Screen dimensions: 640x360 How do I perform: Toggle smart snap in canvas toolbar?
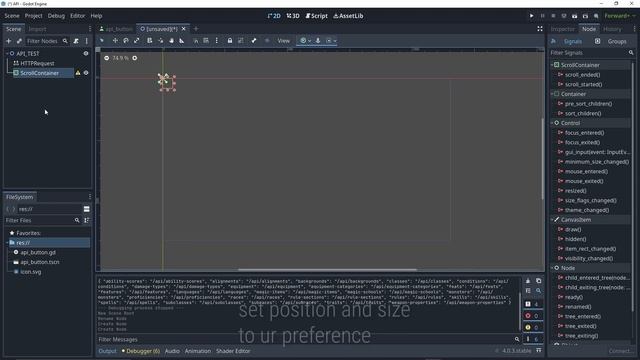point(196,40)
